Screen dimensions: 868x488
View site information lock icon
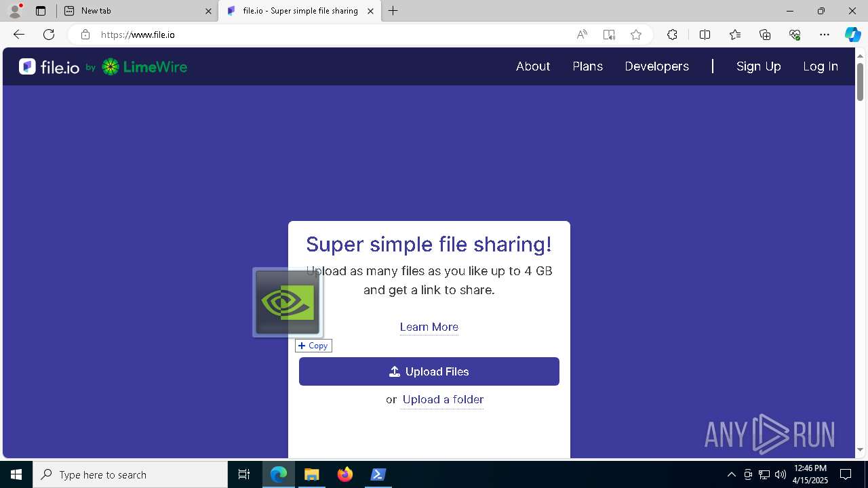point(85,35)
